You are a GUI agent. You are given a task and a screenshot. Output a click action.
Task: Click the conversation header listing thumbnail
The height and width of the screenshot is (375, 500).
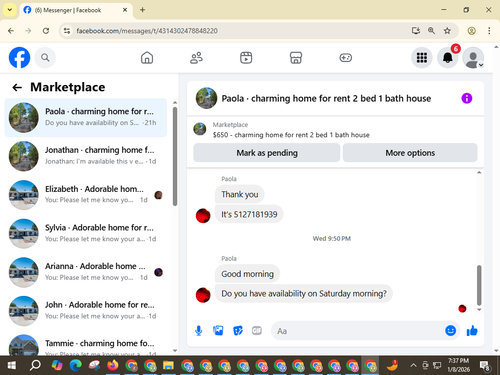pyautogui.click(x=206, y=98)
